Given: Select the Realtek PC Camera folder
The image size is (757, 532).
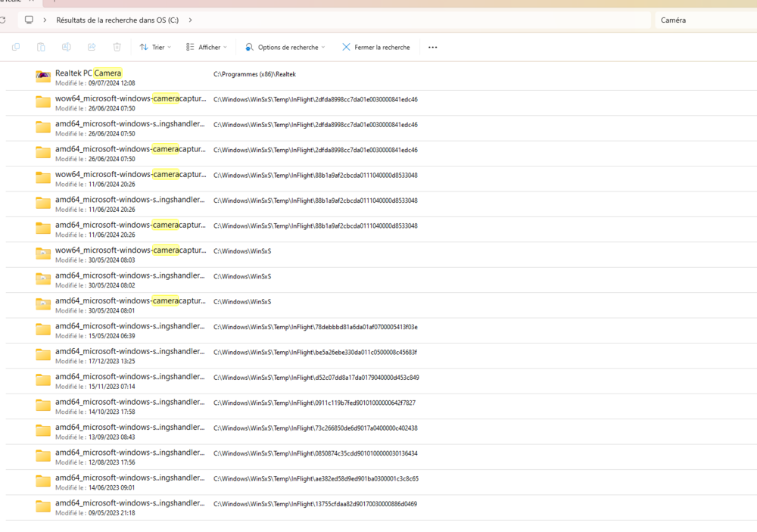Looking at the screenshot, I should tap(89, 73).
